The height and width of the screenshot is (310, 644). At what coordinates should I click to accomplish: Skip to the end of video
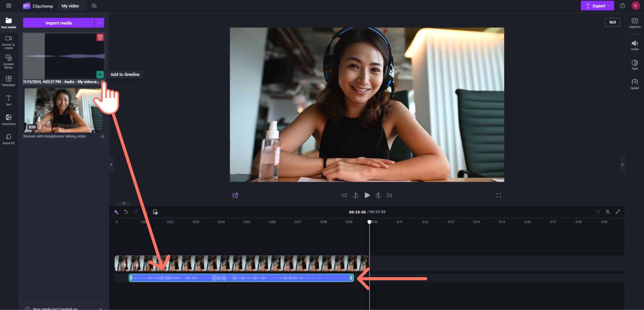[389, 195]
